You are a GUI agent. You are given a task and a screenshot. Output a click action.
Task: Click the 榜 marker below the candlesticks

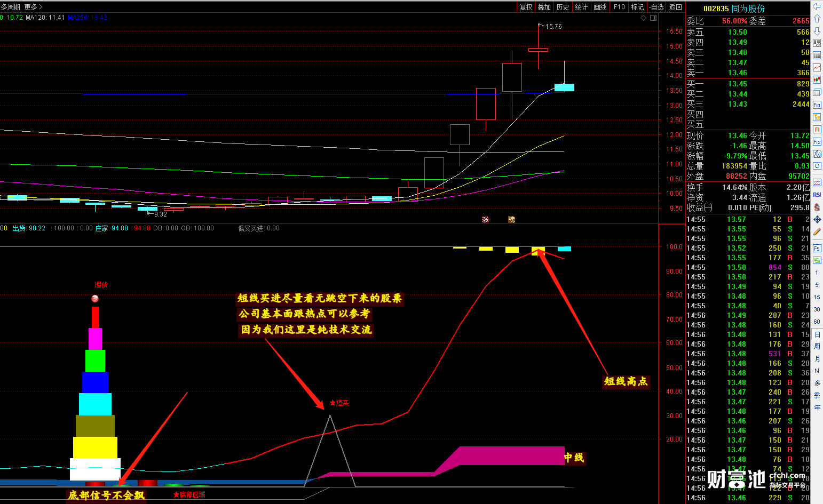click(x=511, y=219)
